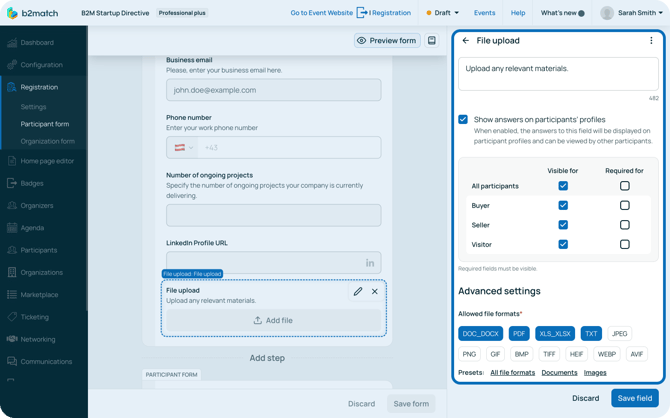Click the Save field button
The width and height of the screenshot is (670, 418).
point(635,398)
